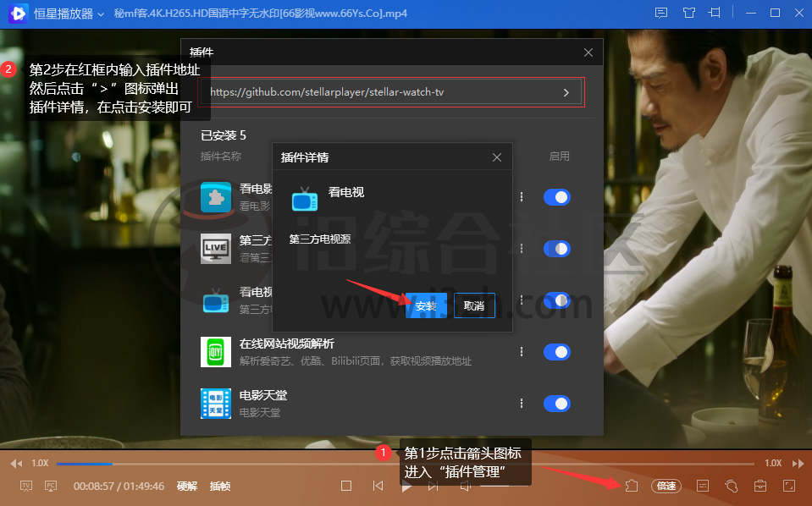Pin the player window on top

[715, 13]
